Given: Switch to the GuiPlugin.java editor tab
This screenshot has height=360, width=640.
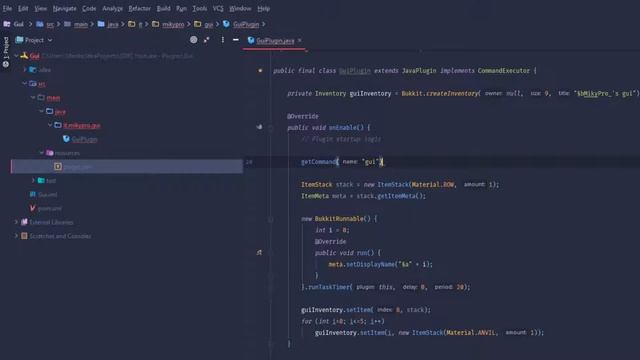Looking at the screenshot, I should 275,40.
